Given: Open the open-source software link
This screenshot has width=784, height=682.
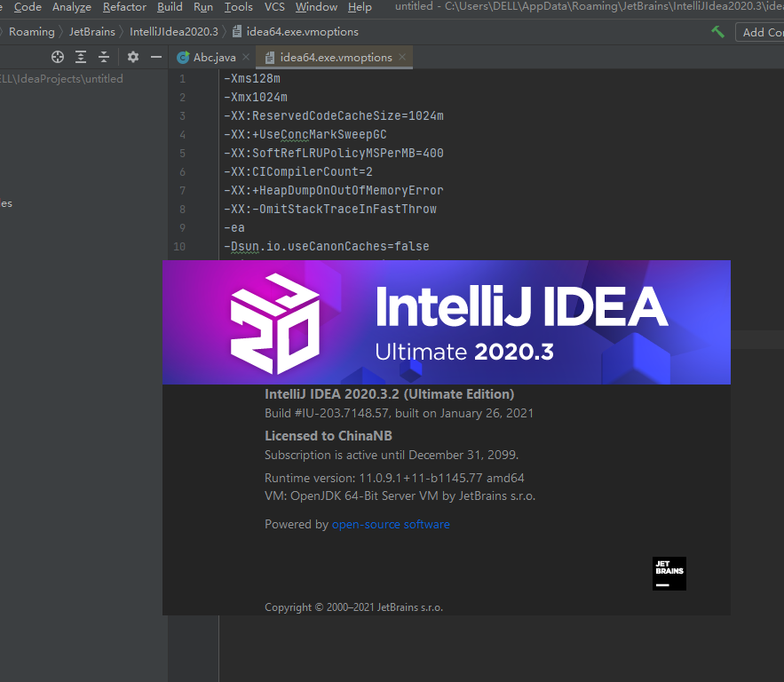Looking at the screenshot, I should point(391,524).
